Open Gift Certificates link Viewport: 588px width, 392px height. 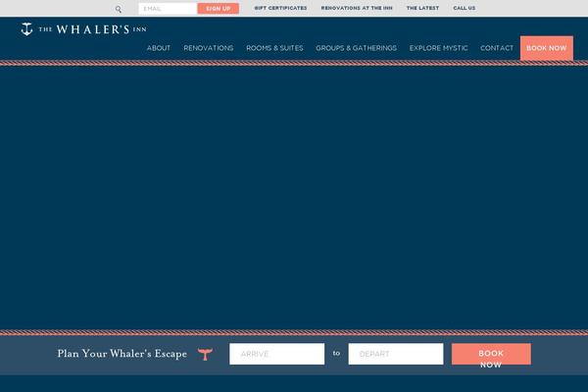[x=280, y=8]
